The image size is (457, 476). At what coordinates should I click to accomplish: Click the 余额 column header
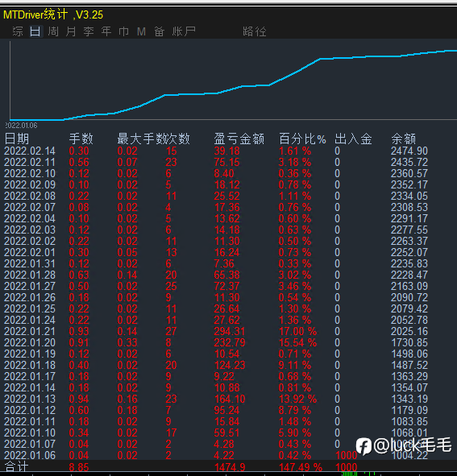pos(404,139)
